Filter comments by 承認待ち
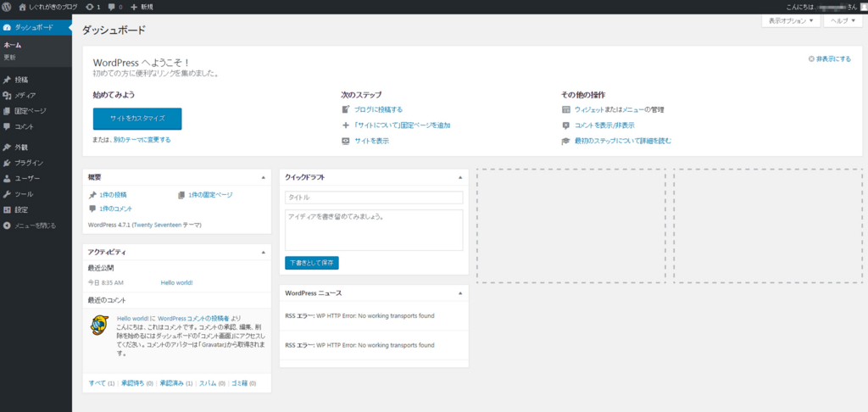Screen dimensions: 868x412 [132, 382]
